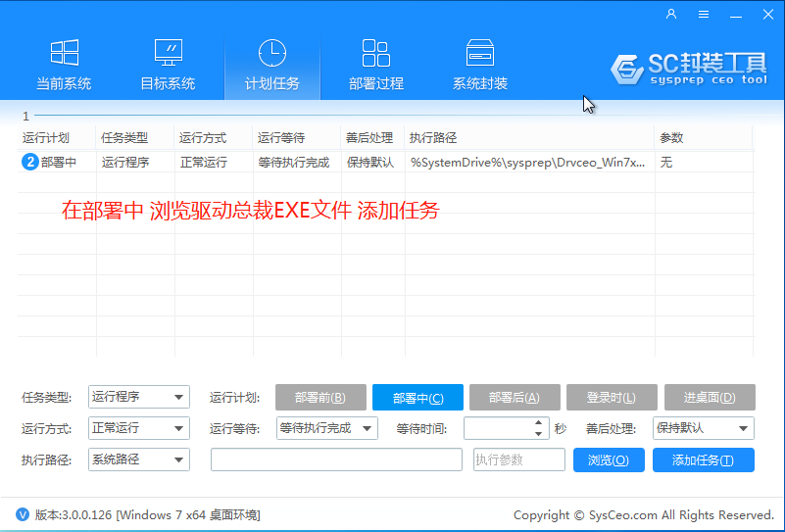The image size is (785, 532).
Task: Click the SC封装工具 logo
Action: pyautogui.click(x=689, y=69)
